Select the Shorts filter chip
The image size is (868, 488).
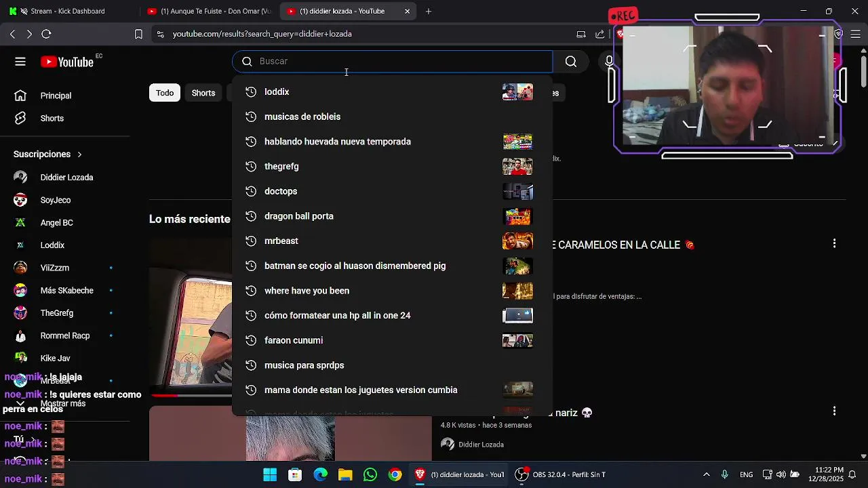pos(203,93)
